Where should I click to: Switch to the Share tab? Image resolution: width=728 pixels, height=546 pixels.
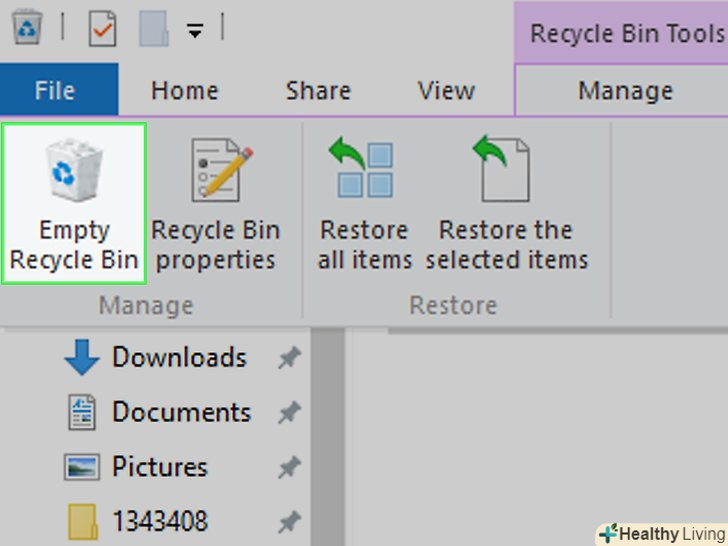318,91
